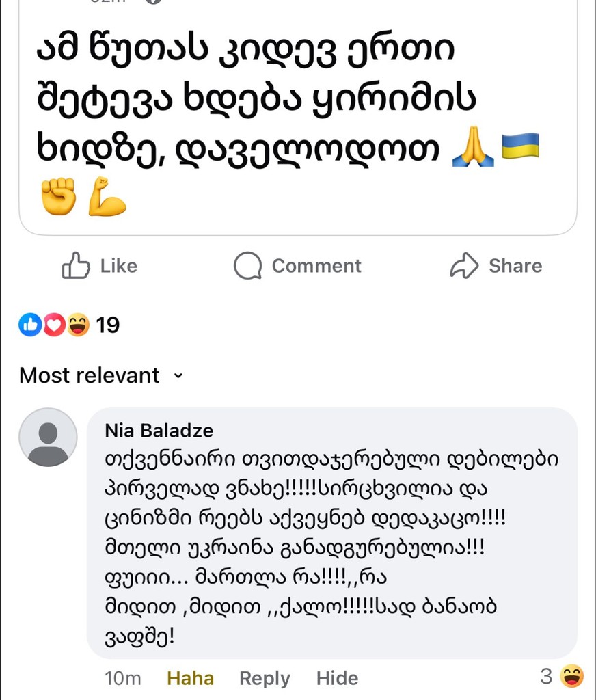Tap the thumbs-up Like icon

pos(75,266)
